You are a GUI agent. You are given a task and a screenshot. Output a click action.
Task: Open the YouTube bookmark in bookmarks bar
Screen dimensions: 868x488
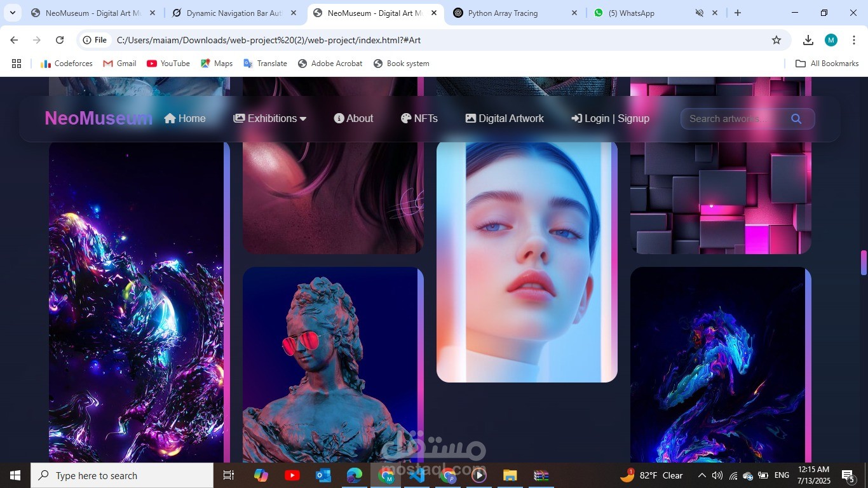point(168,64)
